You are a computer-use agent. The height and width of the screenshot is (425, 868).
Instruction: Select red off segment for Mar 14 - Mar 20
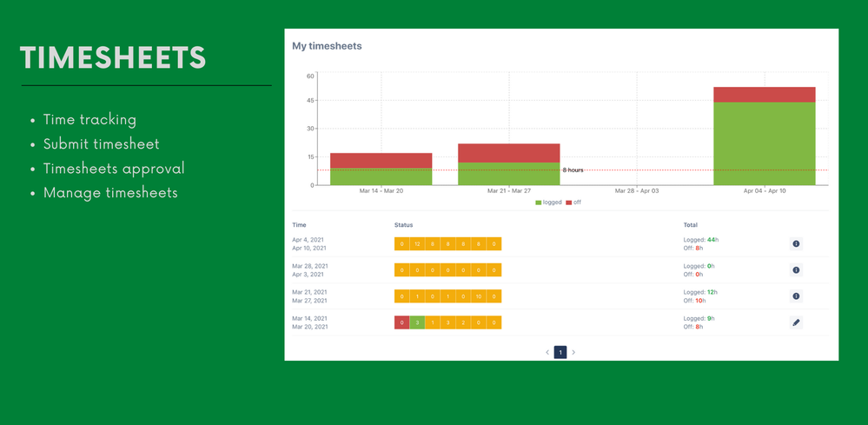pyautogui.click(x=381, y=161)
